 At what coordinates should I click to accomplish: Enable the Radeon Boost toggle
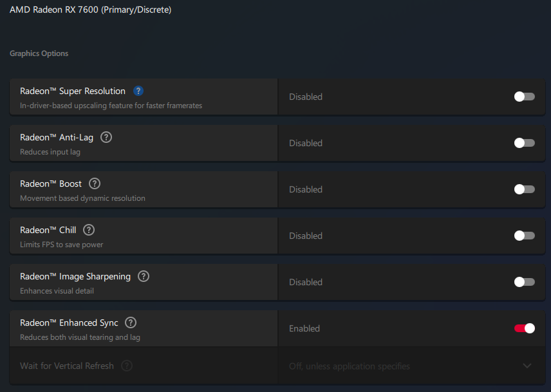coord(525,189)
